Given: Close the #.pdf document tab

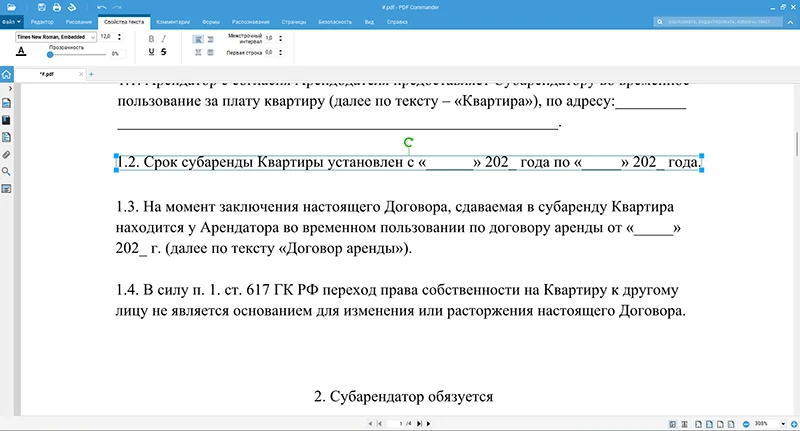Looking at the screenshot, I should click(81, 74).
